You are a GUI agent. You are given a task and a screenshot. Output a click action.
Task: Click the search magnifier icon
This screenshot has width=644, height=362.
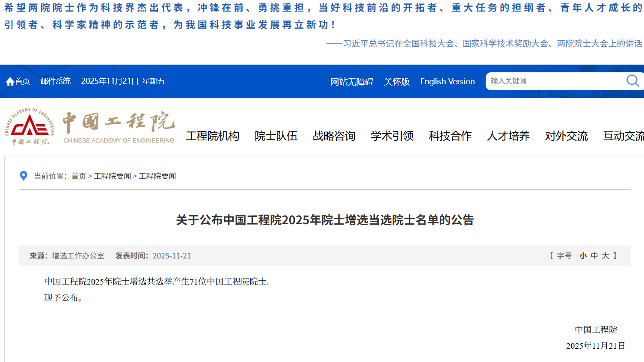(632, 80)
